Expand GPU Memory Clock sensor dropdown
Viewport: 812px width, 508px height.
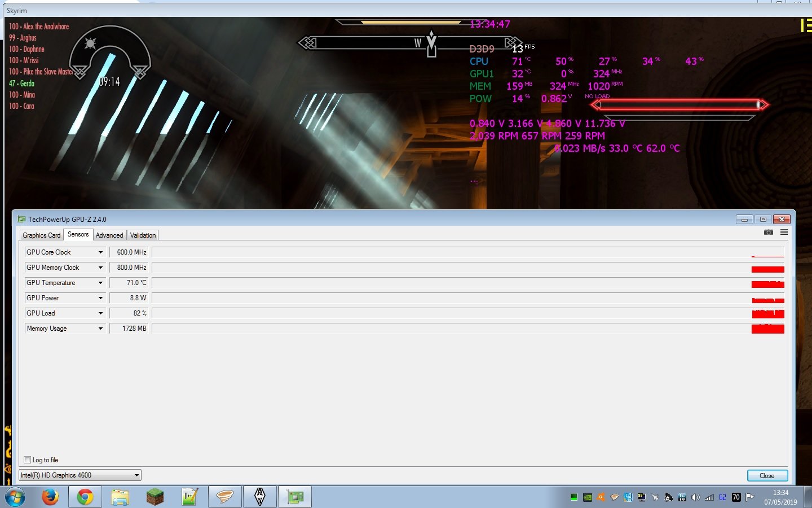[101, 268]
